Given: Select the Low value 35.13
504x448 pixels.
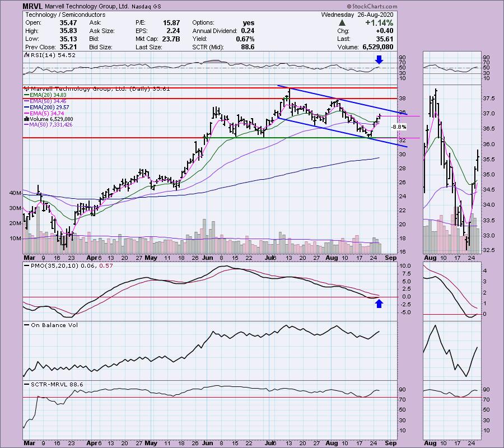Looking at the screenshot, I should (68, 39).
